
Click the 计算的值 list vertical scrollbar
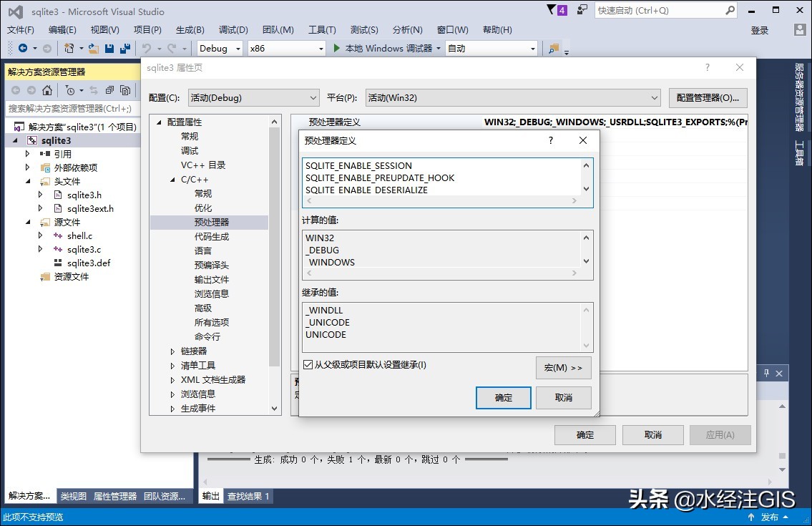586,249
